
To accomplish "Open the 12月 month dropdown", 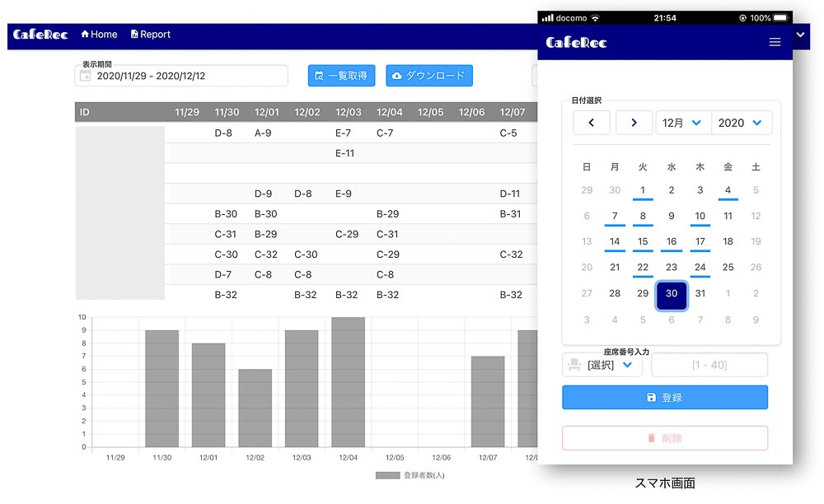I will click(x=683, y=123).
